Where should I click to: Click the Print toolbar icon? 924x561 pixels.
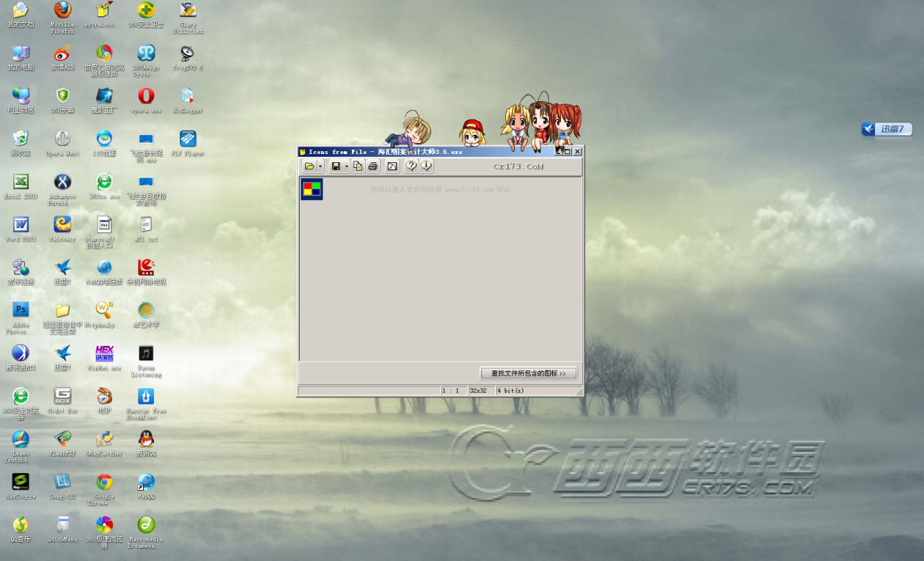click(373, 166)
